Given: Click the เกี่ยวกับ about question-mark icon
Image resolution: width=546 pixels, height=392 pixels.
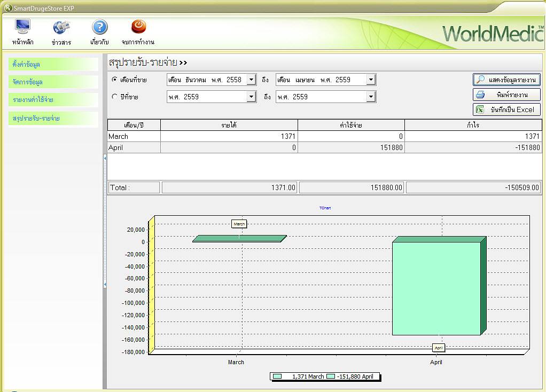Looking at the screenshot, I should [x=100, y=27].
